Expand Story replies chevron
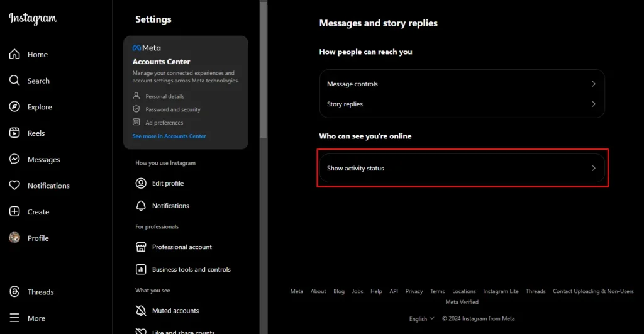The width and height of the screenshot is (644, 334). [x=594, y=104]
